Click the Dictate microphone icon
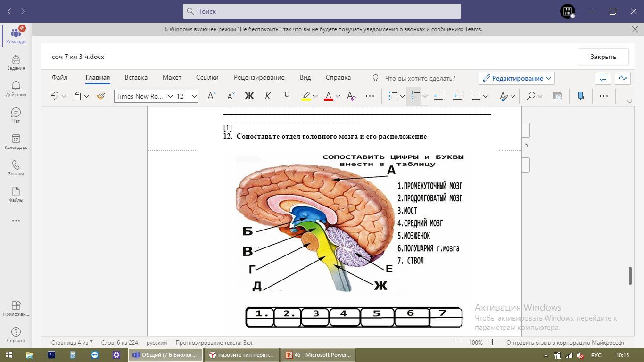The height and width of the screenshot is (362, 644). (580, 96)
